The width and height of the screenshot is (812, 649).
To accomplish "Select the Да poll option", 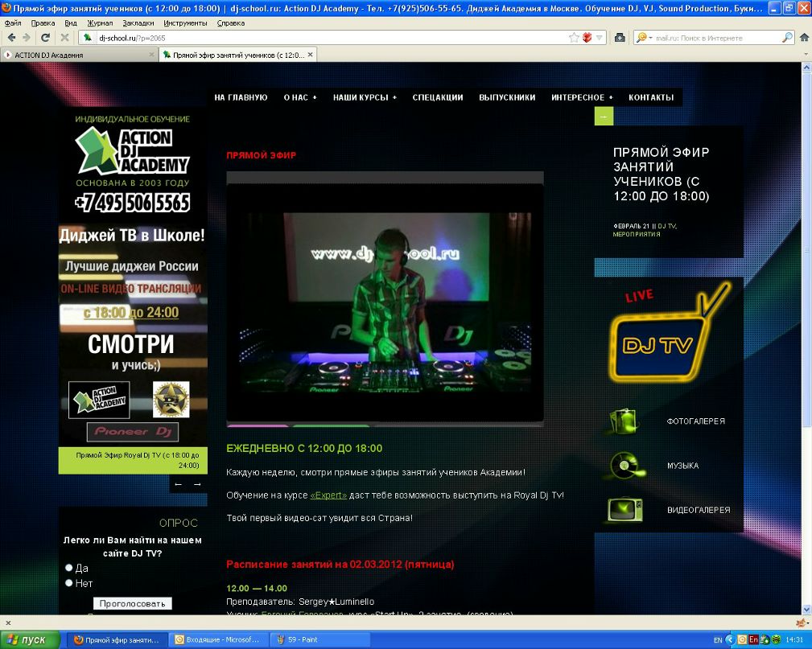I will coord(69,568).
